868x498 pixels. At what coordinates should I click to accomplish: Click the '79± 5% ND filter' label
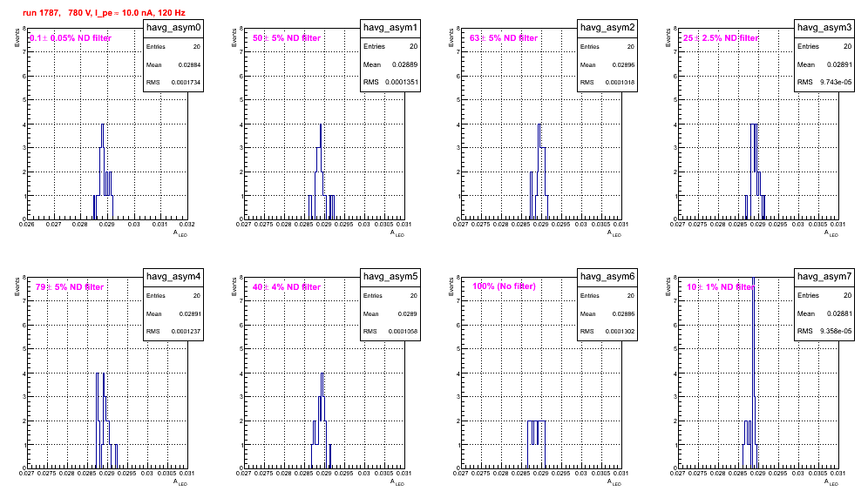(x=70, y=287)
